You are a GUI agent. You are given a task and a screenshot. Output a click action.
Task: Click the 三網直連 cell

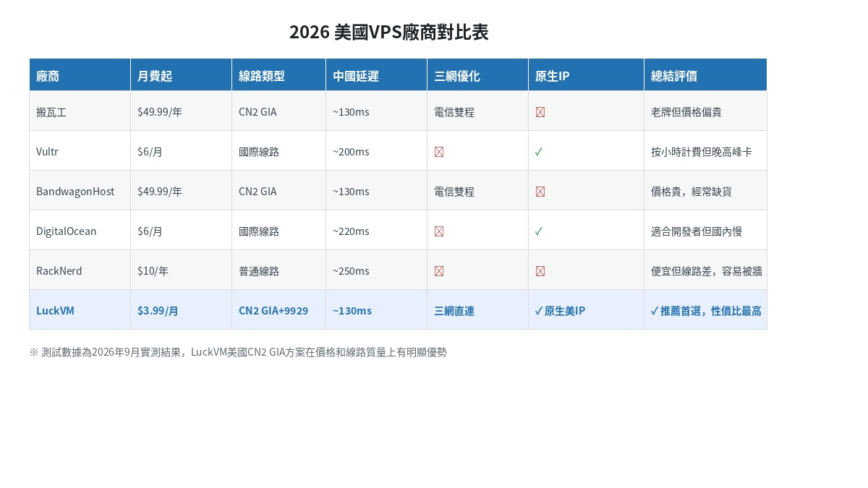pos(478,310)
